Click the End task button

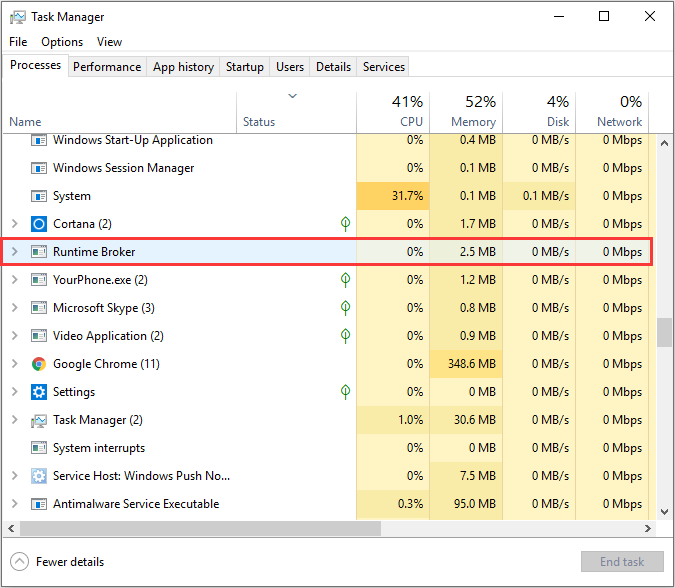(622, 562)
